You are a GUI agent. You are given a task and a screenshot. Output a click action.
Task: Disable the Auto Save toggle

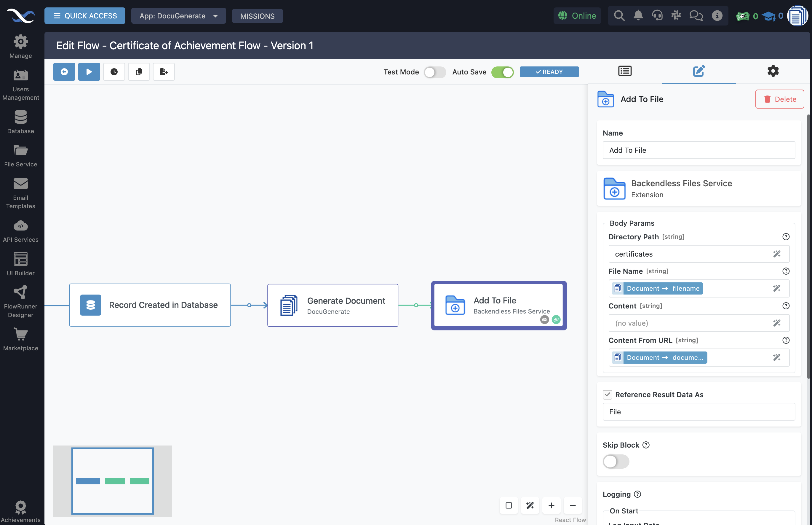point(502,72)
